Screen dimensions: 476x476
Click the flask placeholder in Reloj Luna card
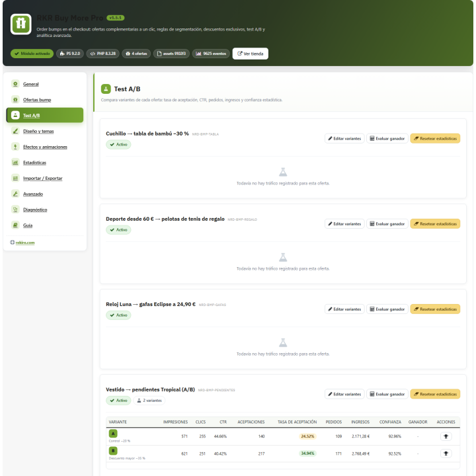pos(283,342)
